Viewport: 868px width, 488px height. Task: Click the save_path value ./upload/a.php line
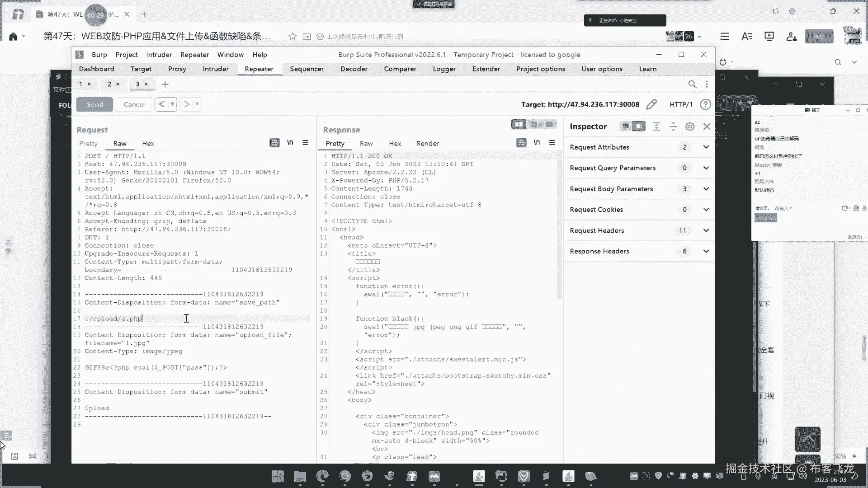click(x=113, y=319)
